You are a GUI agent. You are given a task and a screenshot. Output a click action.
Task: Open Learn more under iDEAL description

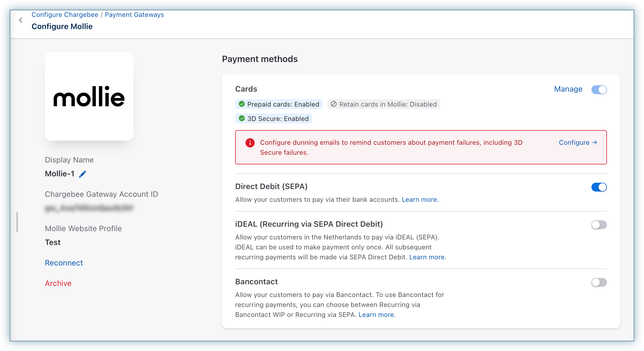tap(427, 257)
